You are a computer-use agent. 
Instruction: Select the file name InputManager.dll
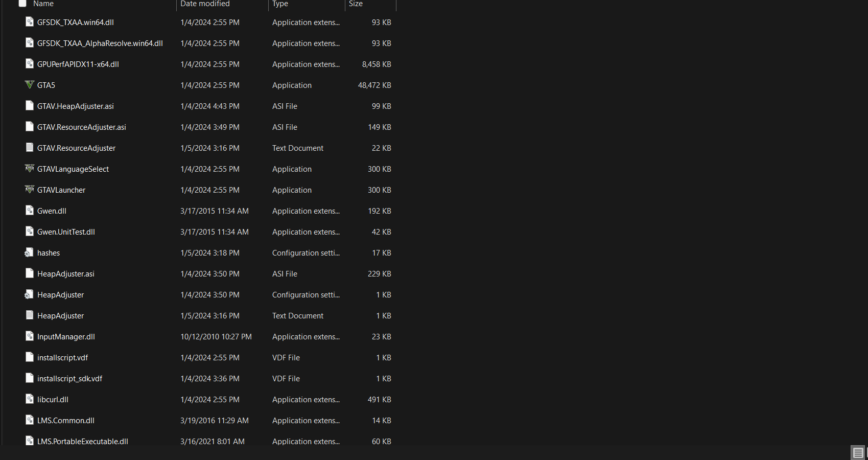click(66, 337)
